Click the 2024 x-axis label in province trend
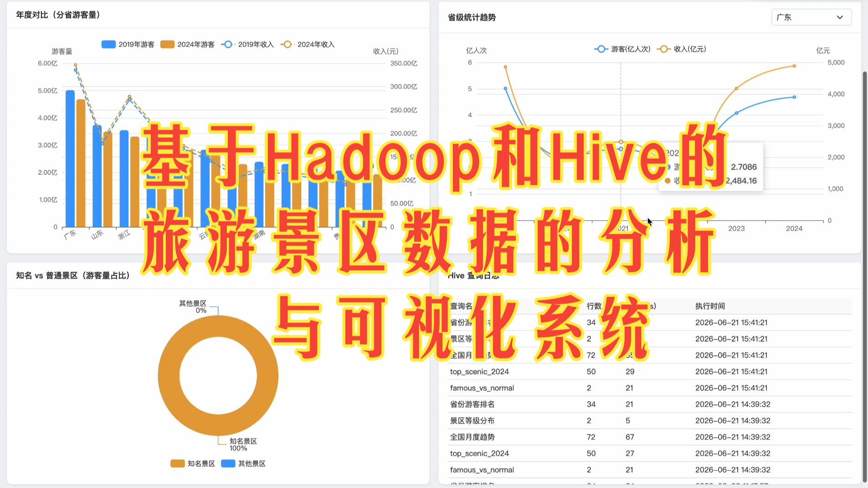The width and height of the screenshot is (868, 488). coord(794,228)
